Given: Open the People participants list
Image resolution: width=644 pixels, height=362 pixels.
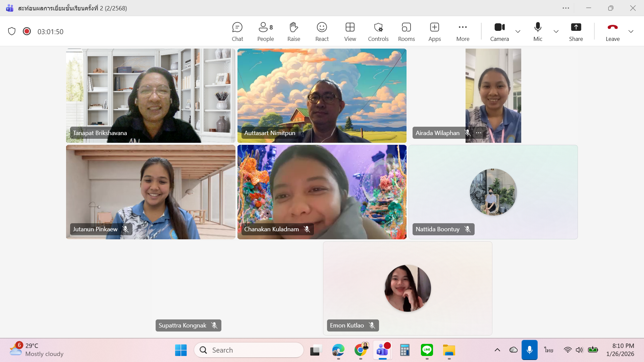Looking at the screenshot, I should coord(265,32).
